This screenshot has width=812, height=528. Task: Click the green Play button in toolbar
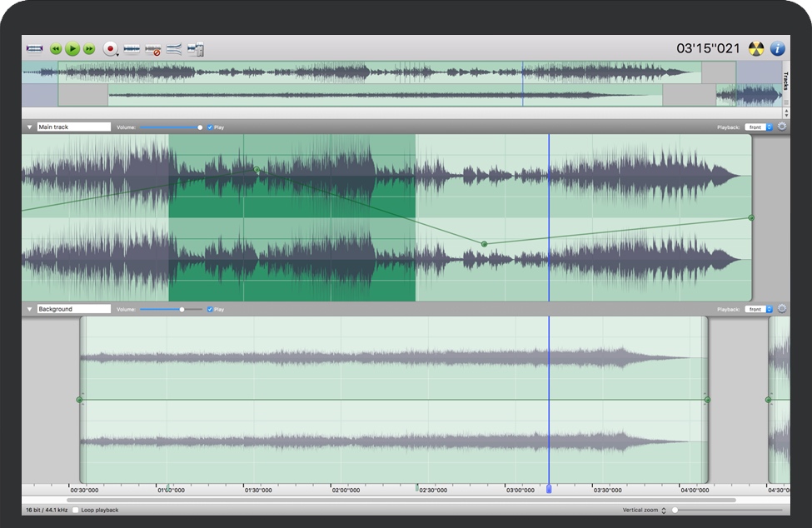72,49
